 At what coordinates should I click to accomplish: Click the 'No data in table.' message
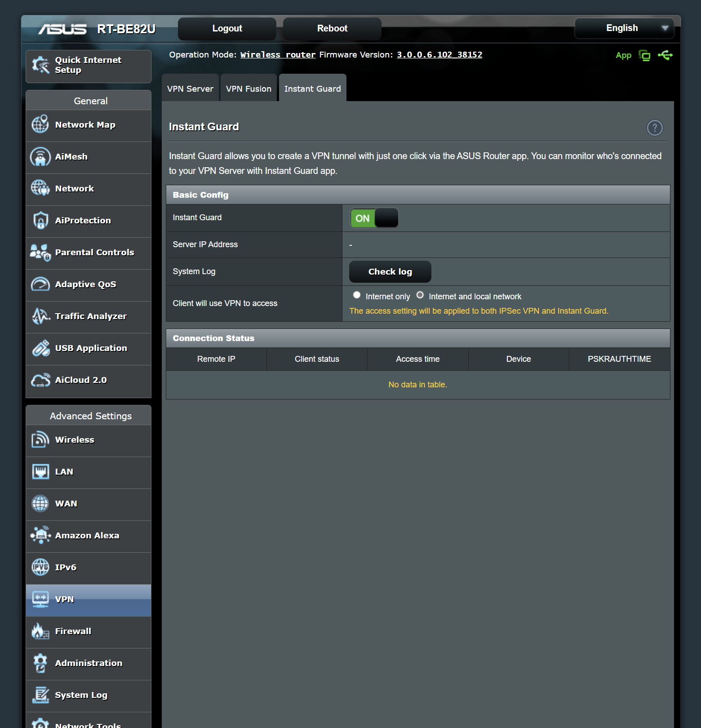418,385
